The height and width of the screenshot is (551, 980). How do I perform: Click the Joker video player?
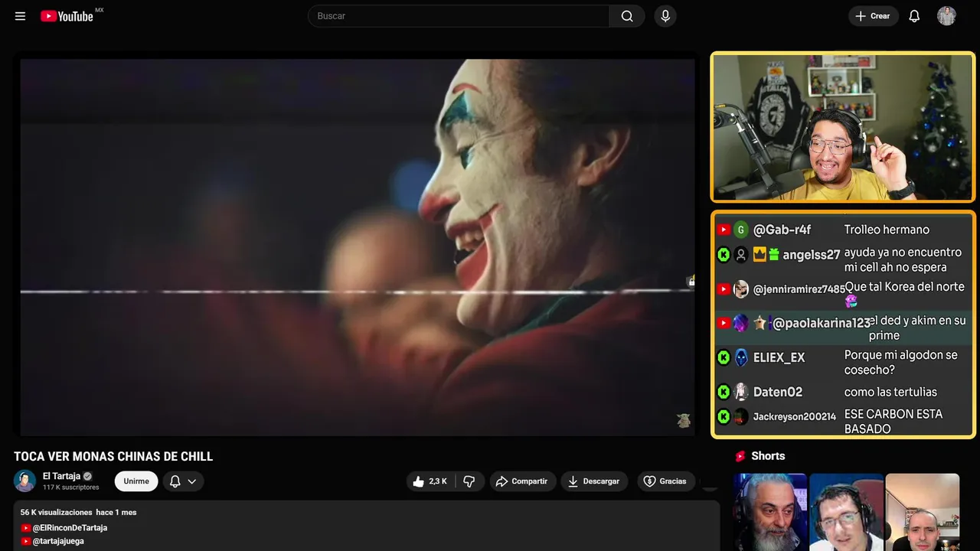click(x=357, y=247)
